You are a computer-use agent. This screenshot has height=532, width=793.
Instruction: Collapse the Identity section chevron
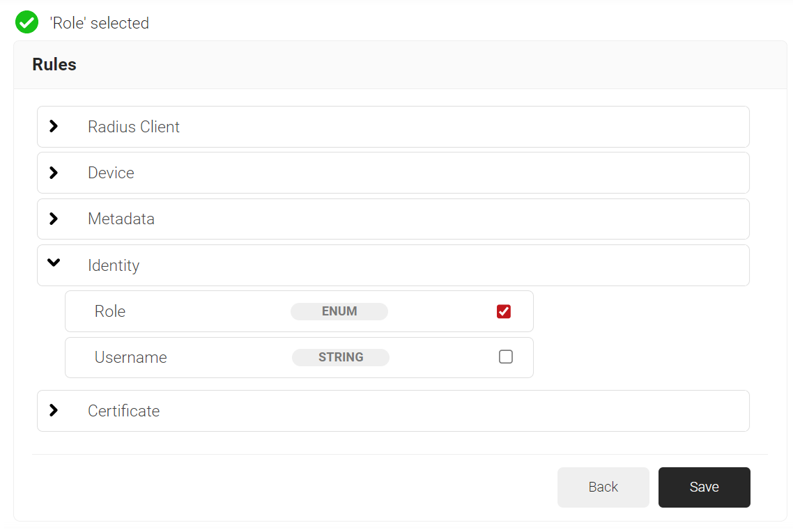pos(54,263)
